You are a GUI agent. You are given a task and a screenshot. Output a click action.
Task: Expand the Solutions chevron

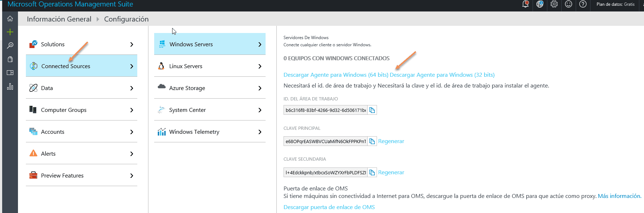point(132,44)
